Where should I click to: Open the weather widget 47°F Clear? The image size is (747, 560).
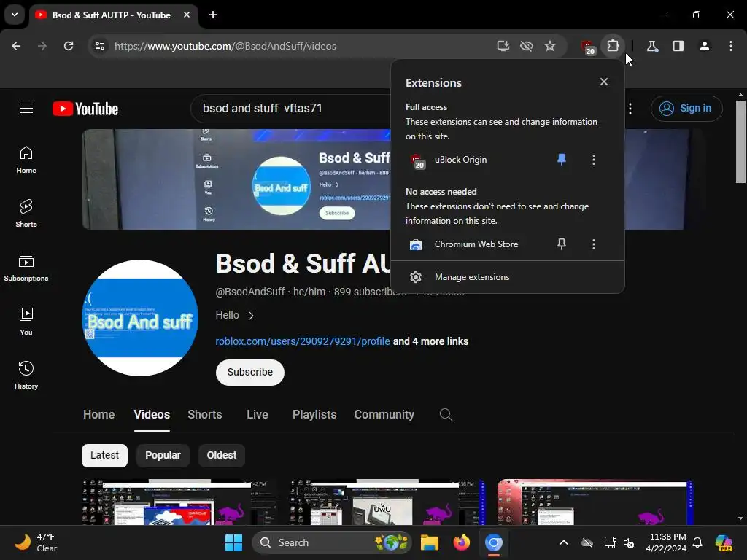pos(36,542)
